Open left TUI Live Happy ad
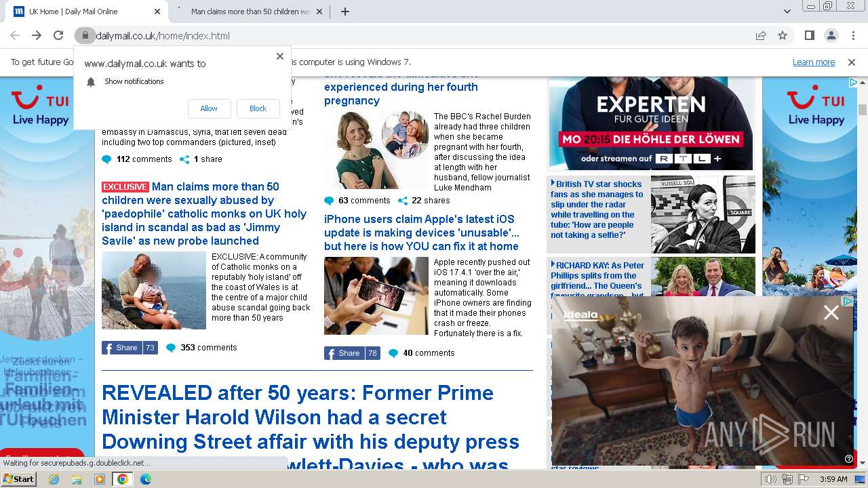868x488 pixels. (x=47, y=272)
